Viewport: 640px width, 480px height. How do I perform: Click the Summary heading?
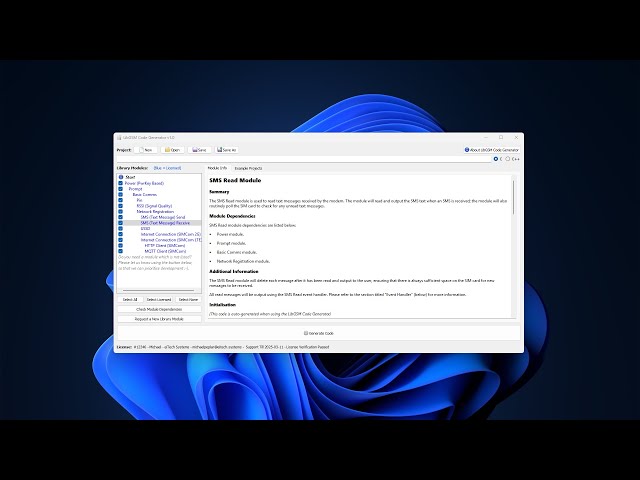coord(219,192)
